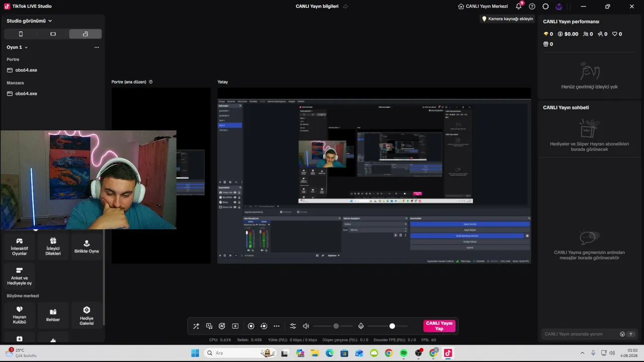Open İnteraktif Oyunlar tool
The image size is (644, 362).
click(20, 247)
